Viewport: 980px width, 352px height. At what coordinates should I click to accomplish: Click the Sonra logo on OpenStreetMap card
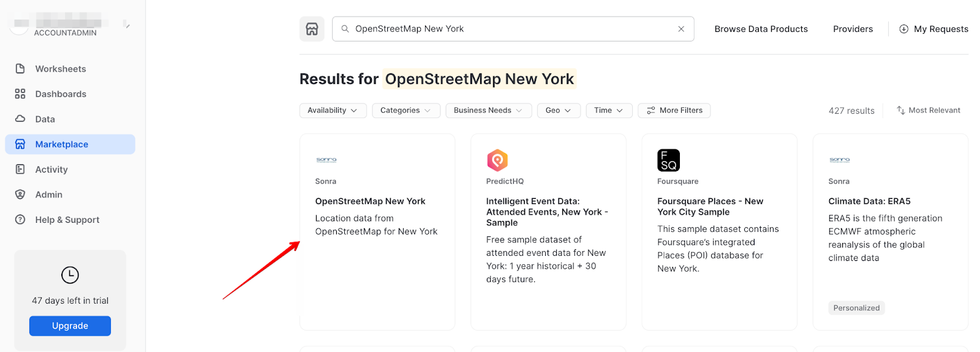point(326,160)
